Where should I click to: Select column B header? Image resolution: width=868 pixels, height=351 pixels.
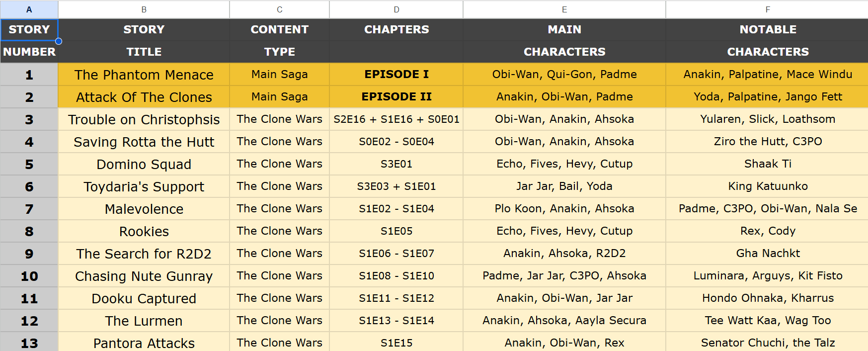click(144, 9)
